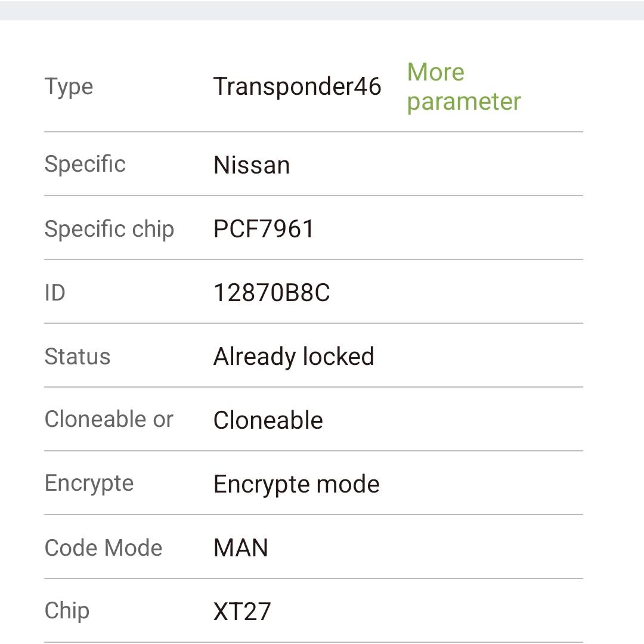Viewport: 644px width, 644px height.
Task: Select the Transponder46 type value
Action: 298,87
